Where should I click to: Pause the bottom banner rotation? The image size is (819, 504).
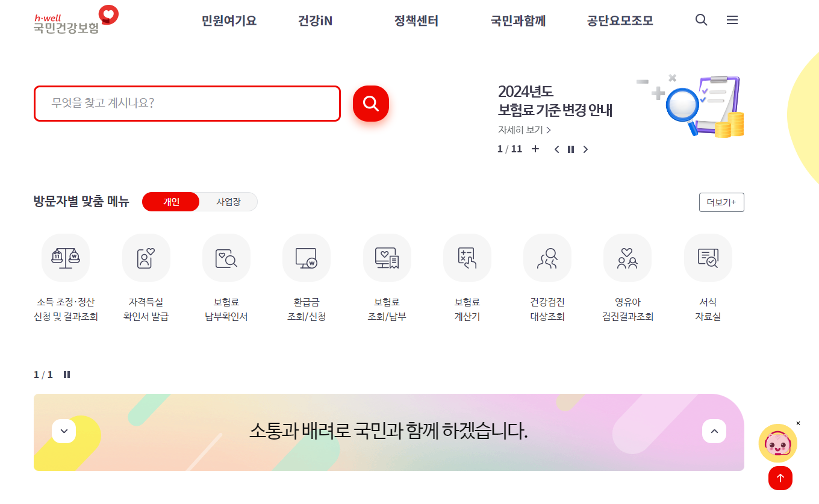coord(67,374)
